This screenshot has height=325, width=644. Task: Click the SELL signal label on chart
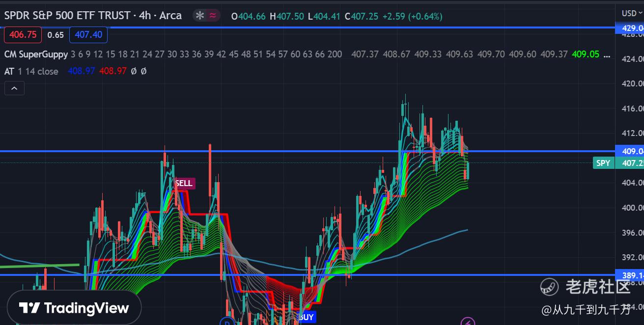tap(184, 184)
